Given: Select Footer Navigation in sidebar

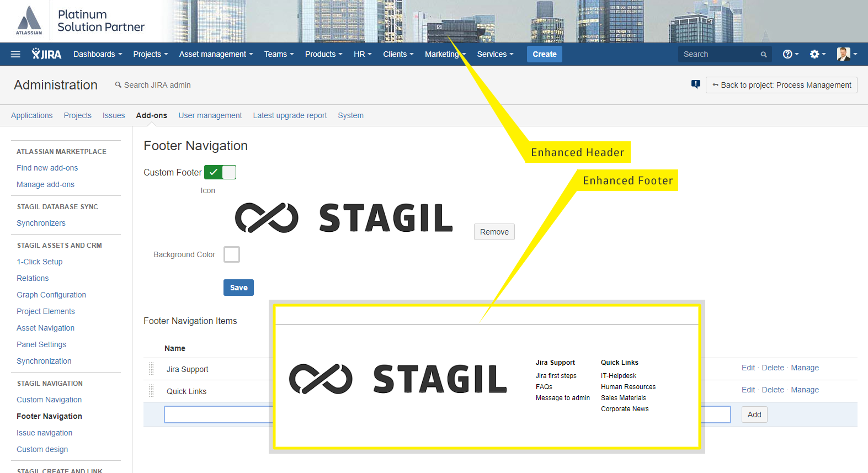Looking at the screenshot, I should pyautogui.click(x=49, y=416).
